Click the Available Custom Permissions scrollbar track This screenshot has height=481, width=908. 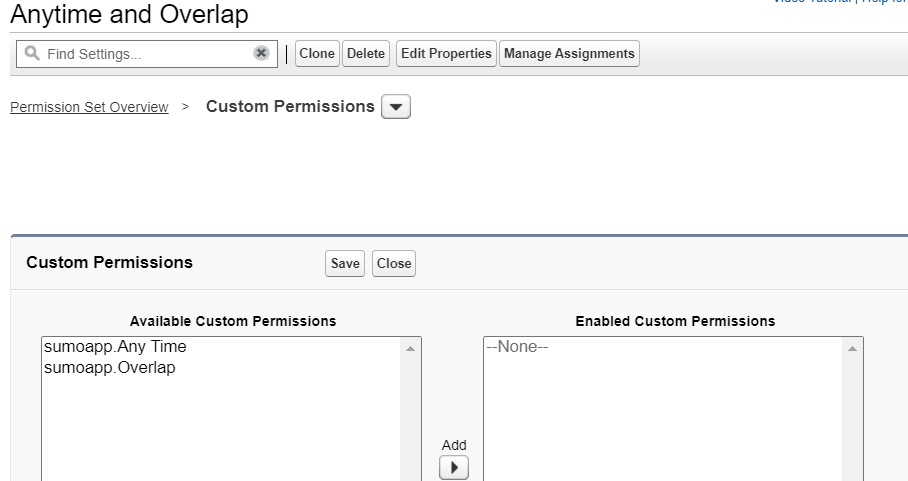(410, 420)
